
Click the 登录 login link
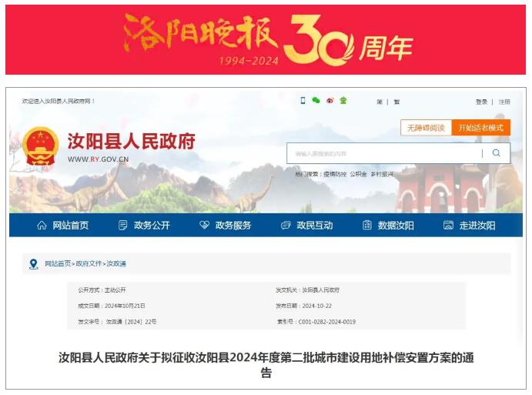pos(481,102)
